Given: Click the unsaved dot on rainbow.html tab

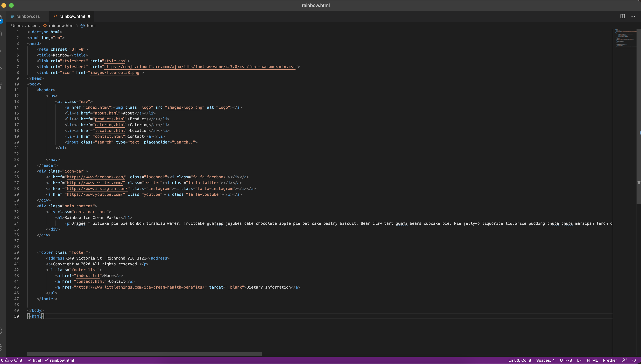Looking at the screenshot, I should (89, 16).
